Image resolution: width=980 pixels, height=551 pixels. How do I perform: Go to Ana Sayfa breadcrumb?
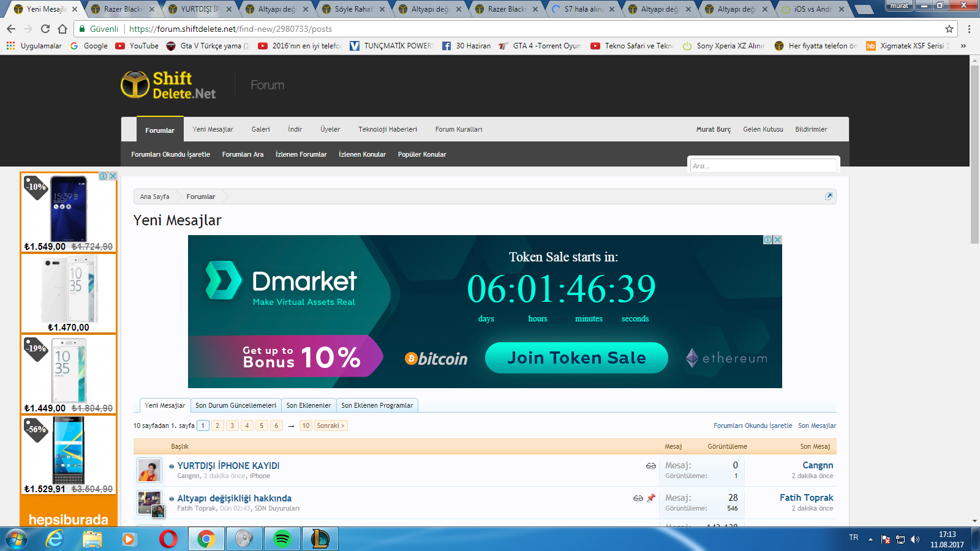pyautogui.click(x=154, y=197)
